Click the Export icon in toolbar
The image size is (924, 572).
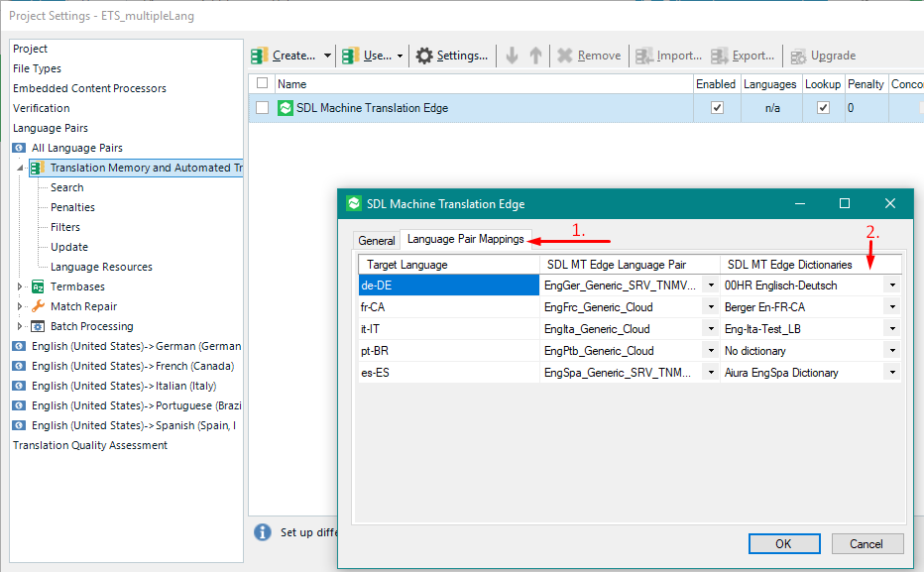click(720, 56)
